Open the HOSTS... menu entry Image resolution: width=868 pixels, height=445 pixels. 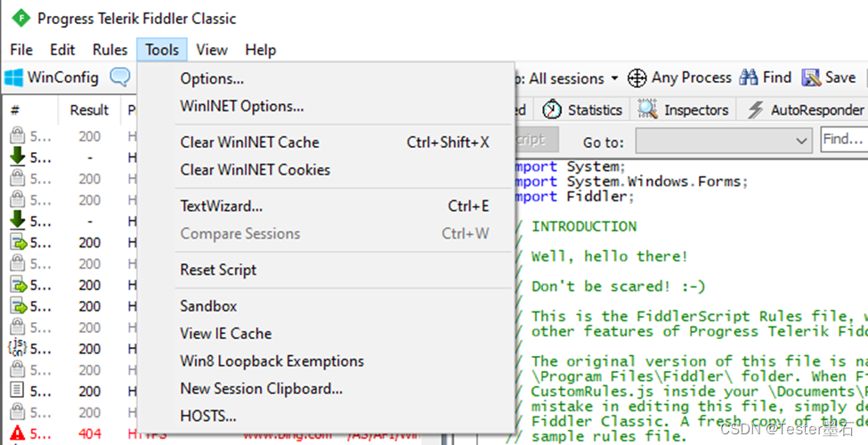[x=208, y=416]
